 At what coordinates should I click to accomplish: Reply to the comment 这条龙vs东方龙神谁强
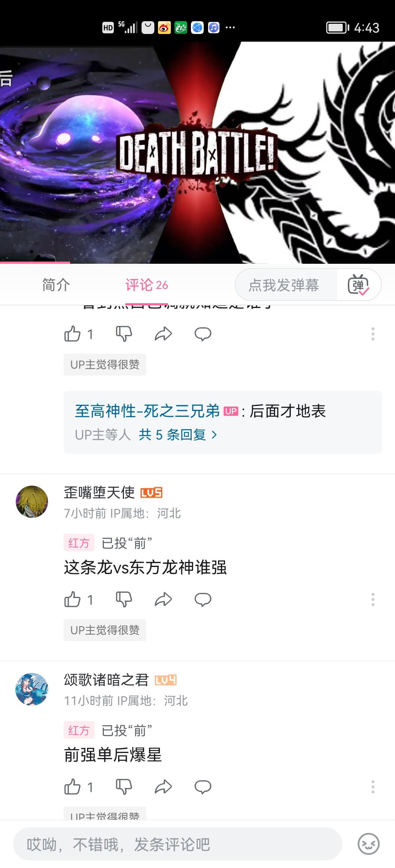pyautogui.click(x=203, y=599)
